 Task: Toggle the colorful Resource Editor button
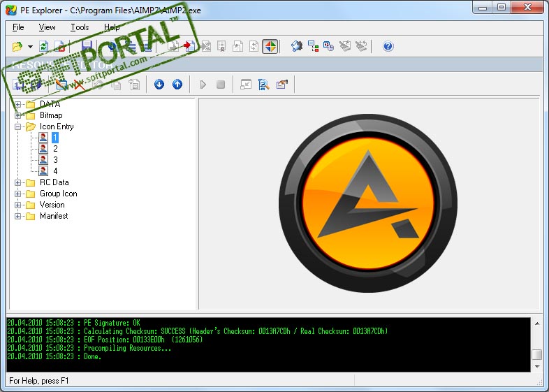[x=270, y=46]
